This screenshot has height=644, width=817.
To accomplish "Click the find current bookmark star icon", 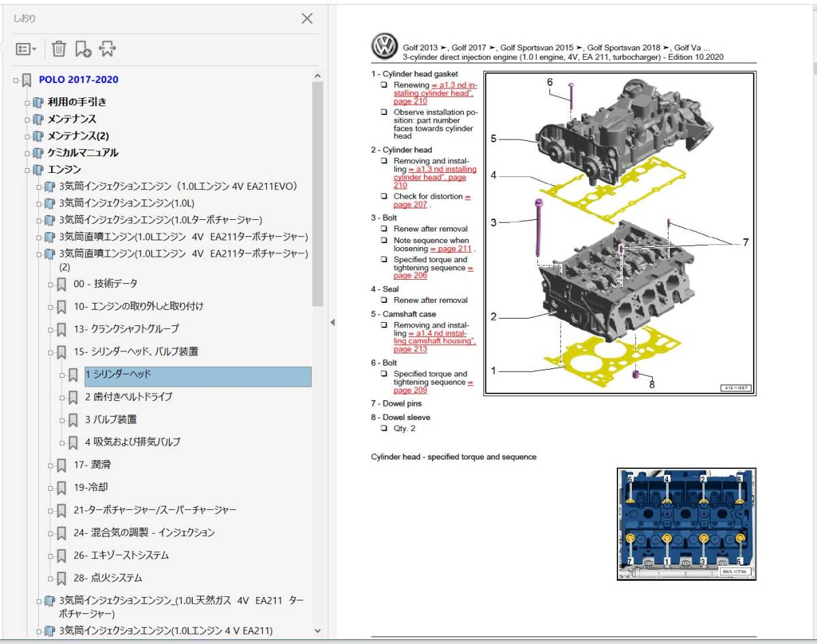I will (108, 49).
